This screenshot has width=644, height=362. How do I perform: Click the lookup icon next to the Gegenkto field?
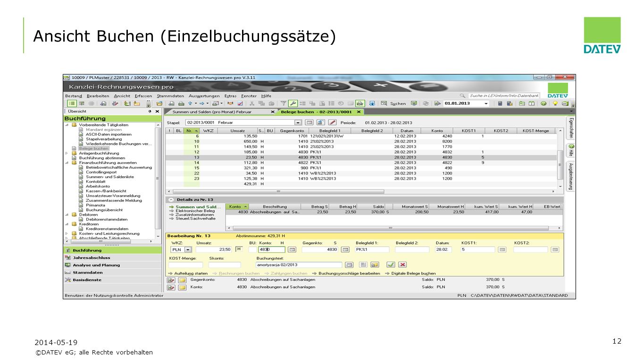pyautogui.click(x=345, y=249)
